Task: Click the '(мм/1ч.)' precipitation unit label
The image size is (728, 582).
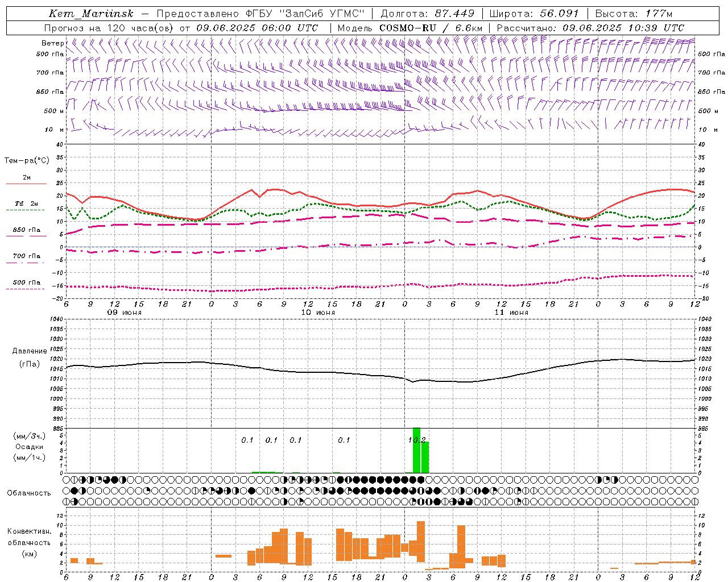Action: pos(29,458)
